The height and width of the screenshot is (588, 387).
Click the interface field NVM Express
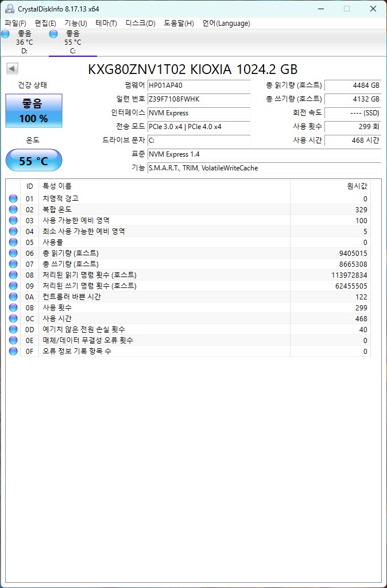click(x=199, y=113)
